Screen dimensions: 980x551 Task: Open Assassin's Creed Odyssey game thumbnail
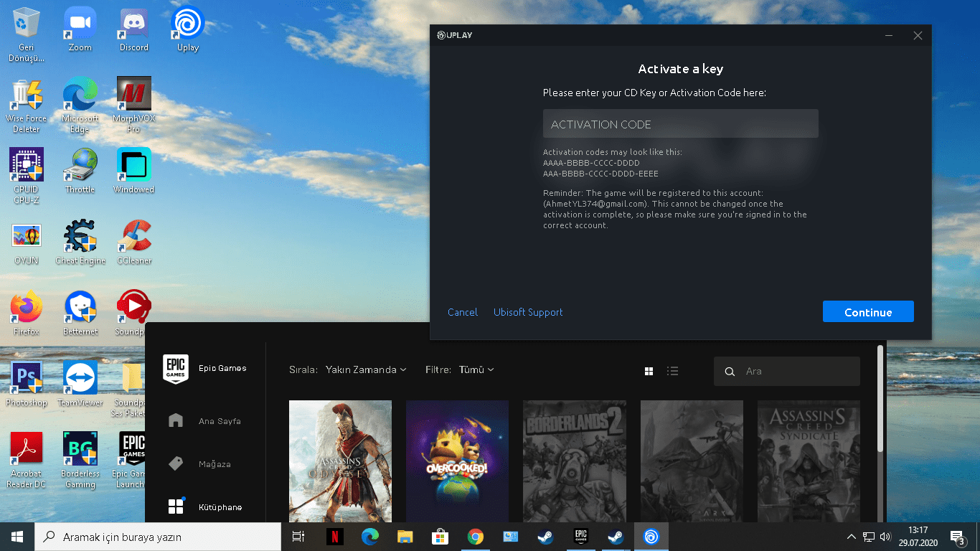(340, 461)
